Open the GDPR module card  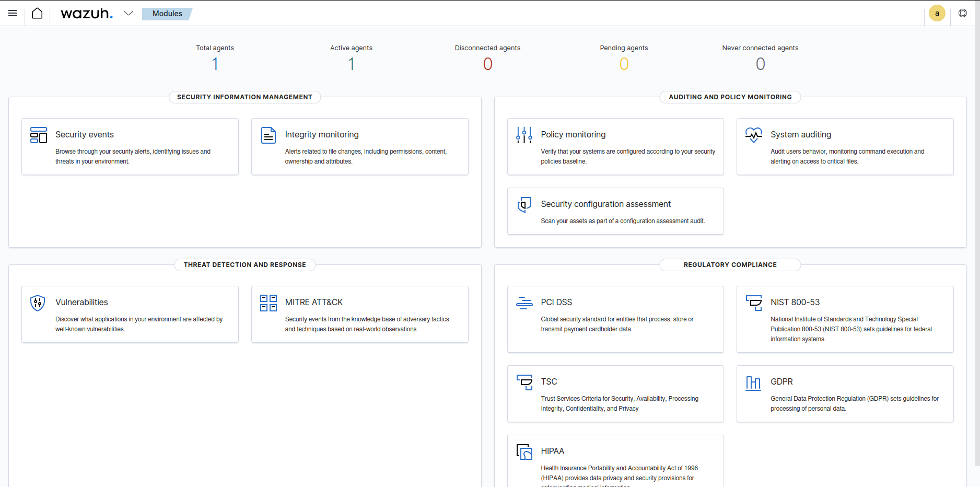[781, 382]
